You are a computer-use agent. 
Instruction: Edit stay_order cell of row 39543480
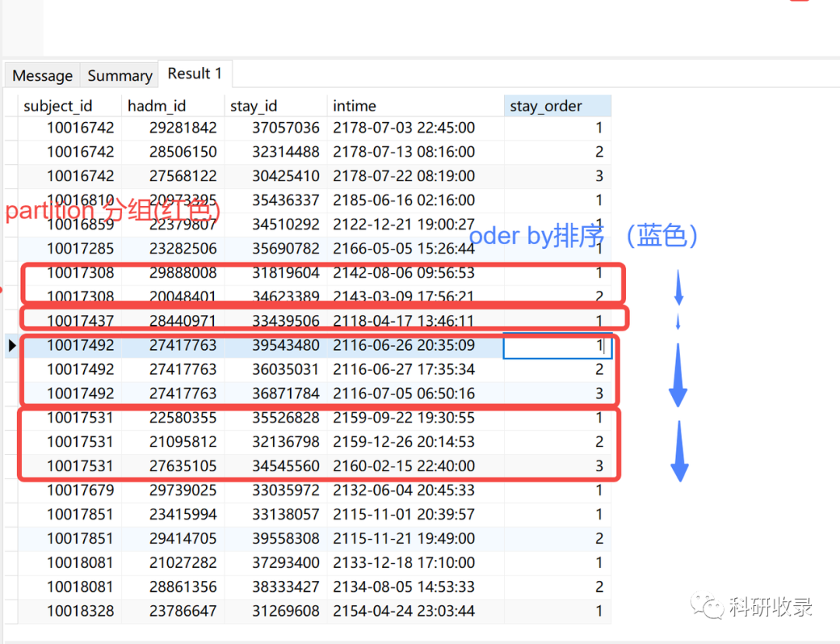[x=557, y=345]
